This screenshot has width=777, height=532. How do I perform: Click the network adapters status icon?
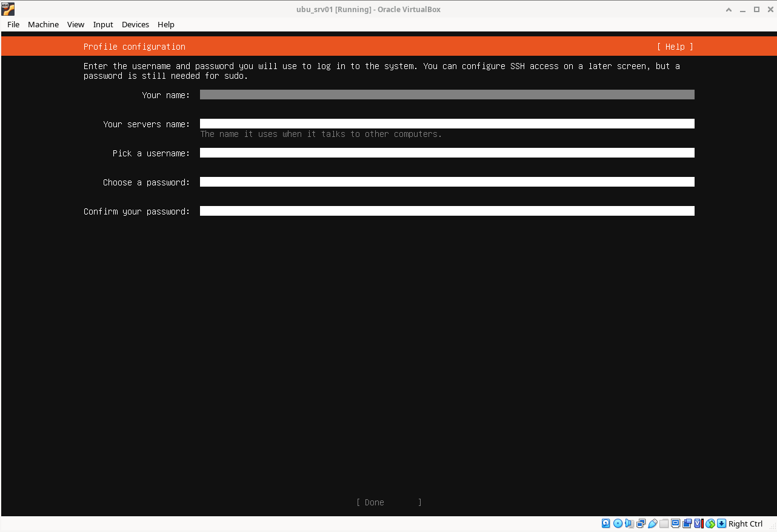click(641, 524)
